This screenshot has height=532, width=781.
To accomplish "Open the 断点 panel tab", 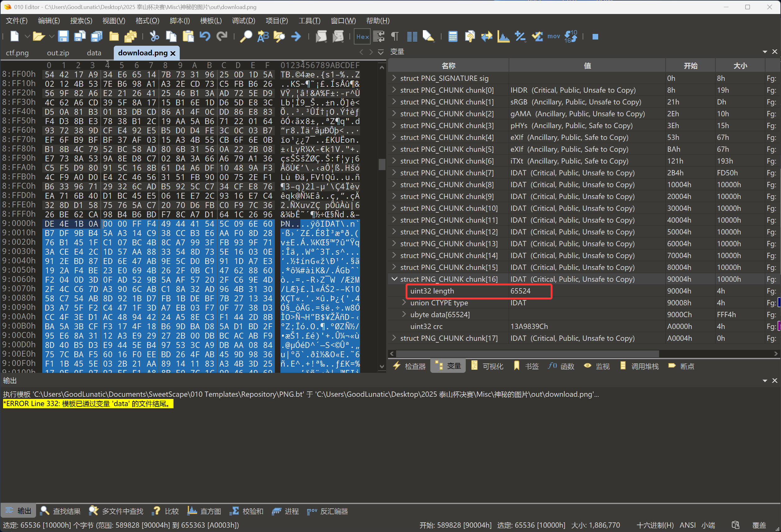I will click(681, 366).
